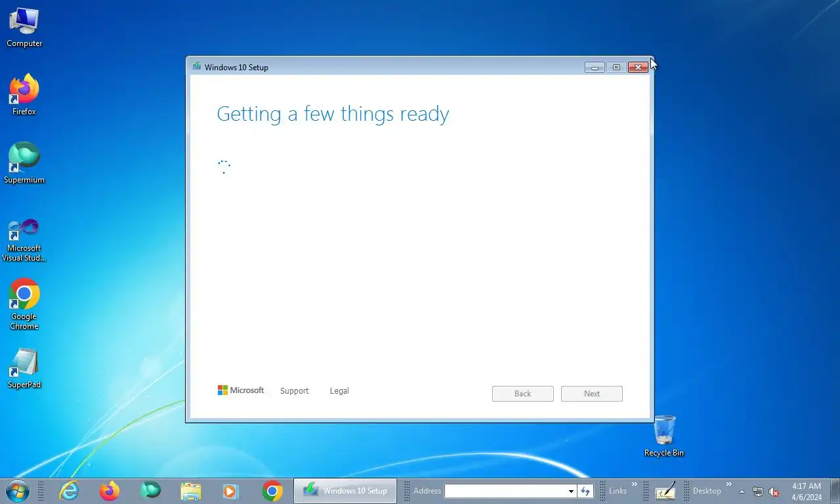The width and height of the screenshot is (840, 504).
Task: Select the Firefox desktop shortcut
Action: [x=24, y=95]
